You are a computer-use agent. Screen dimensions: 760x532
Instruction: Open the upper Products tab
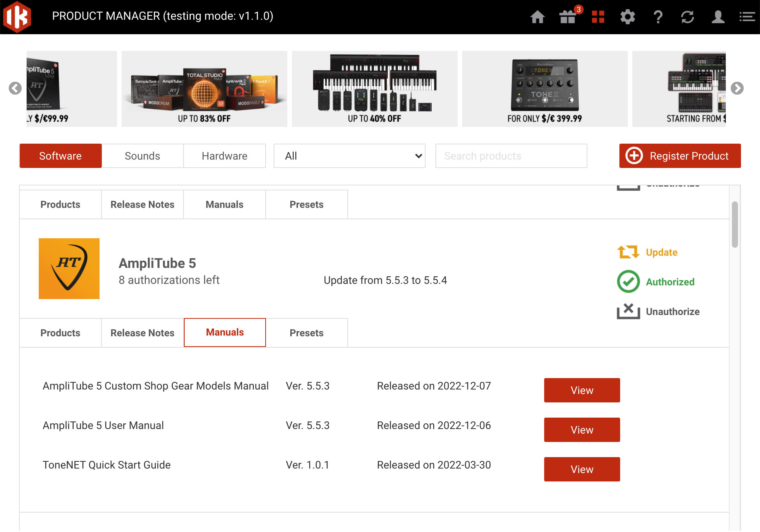click(x=60, y=204)
